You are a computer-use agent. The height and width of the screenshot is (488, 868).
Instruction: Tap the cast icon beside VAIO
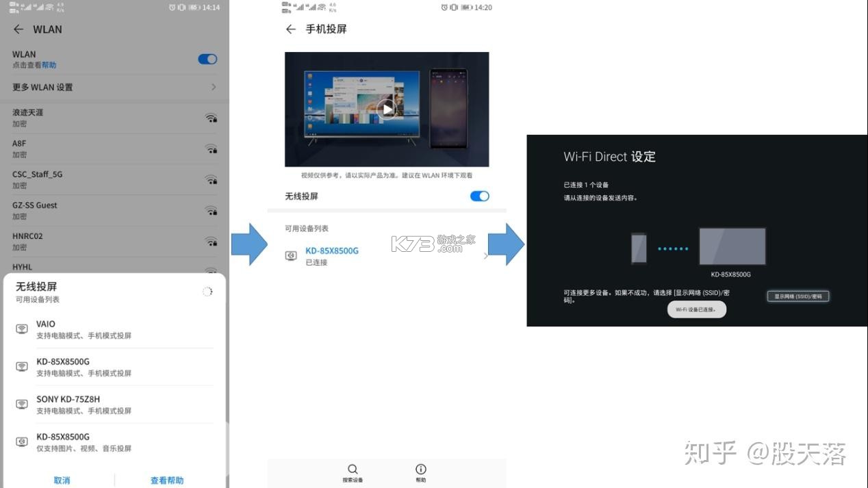[x=22, y=329]
